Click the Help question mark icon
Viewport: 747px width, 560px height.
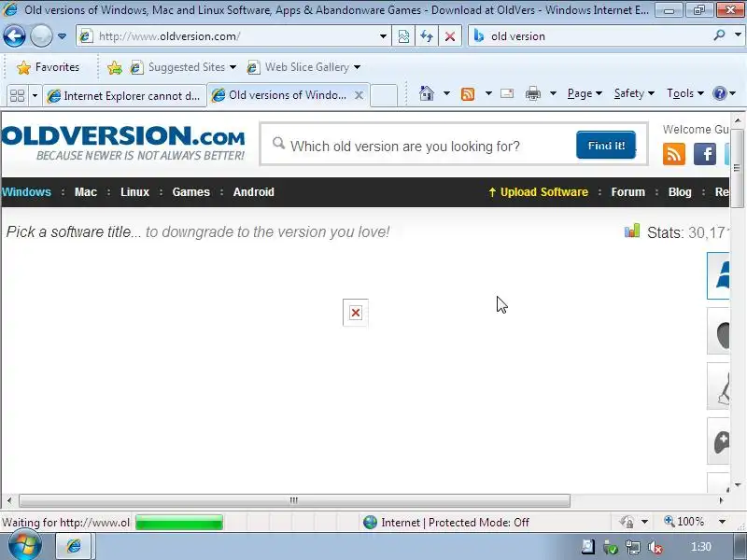719,93
